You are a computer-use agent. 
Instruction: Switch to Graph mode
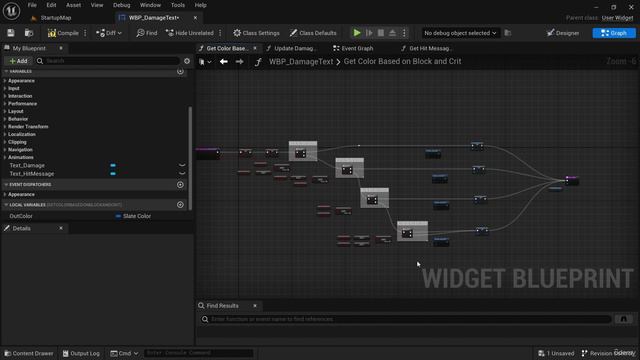coord(614,33)
